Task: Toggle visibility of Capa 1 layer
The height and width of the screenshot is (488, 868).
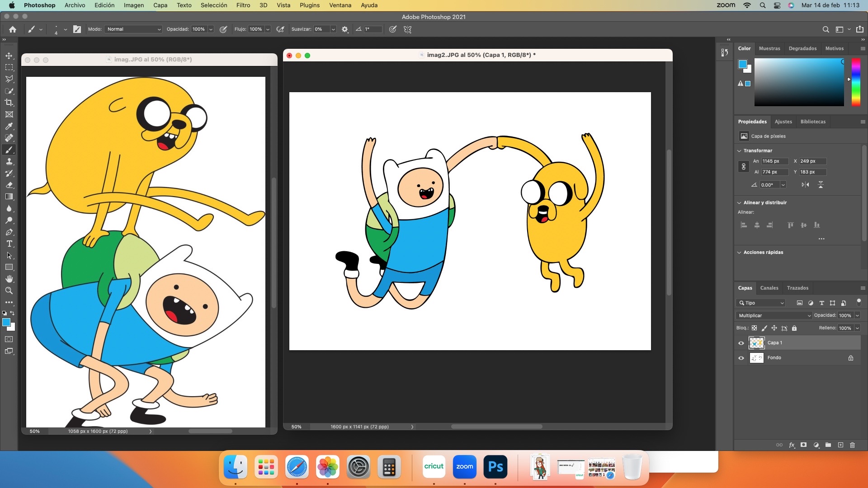Action: pyautogui.click(x=741, y=343)
